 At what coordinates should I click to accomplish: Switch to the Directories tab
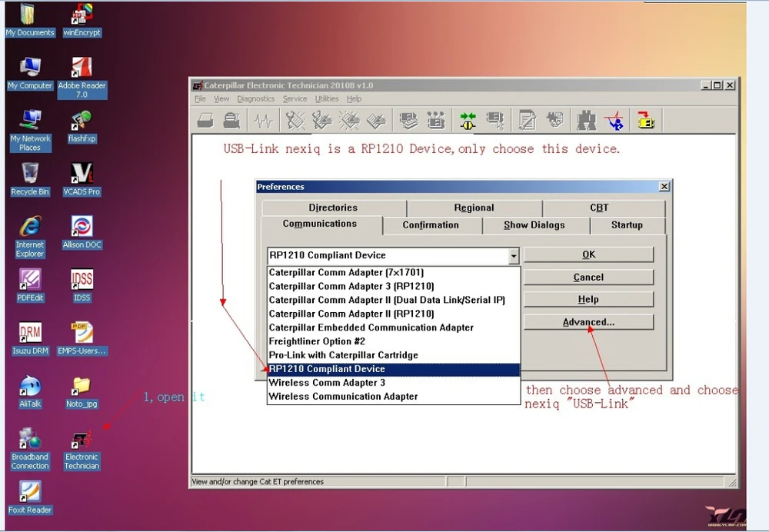(x=334, y=208)
